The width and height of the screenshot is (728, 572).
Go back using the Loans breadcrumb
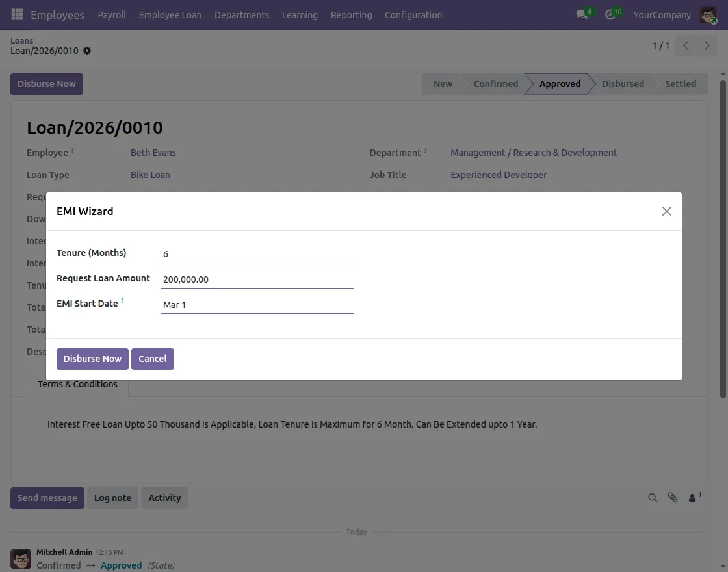[21, 40]
